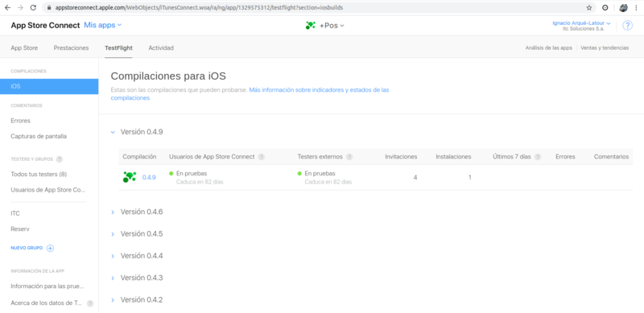Select iOS under Compilaciones in sidebar
The height and width of the screenshot is (313, 644).
(x=49, y=86)
